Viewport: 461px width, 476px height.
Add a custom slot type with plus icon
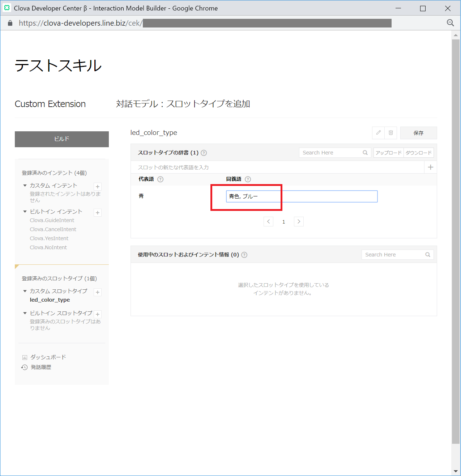click(x=98, y=292)
